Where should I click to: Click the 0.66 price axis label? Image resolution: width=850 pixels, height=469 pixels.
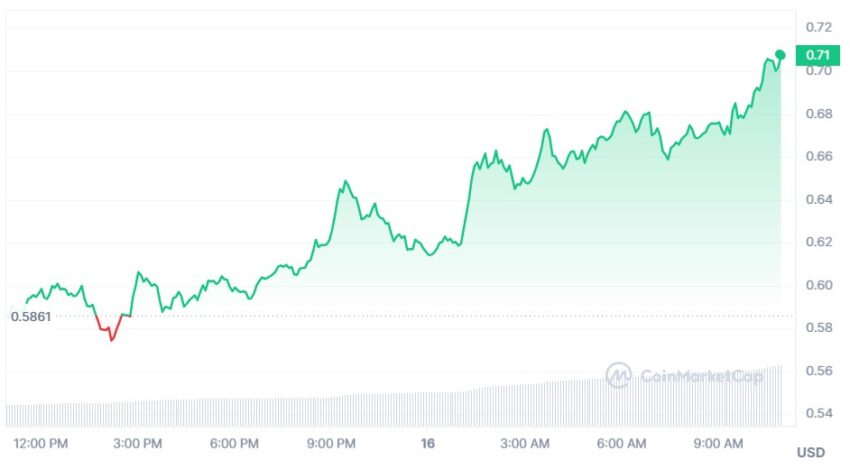tap(819, 156)
